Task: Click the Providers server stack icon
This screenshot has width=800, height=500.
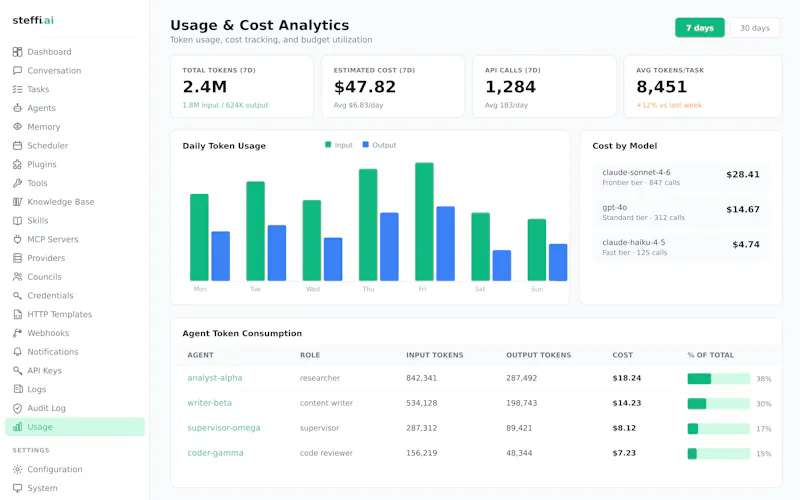Action: coord(17,258)
